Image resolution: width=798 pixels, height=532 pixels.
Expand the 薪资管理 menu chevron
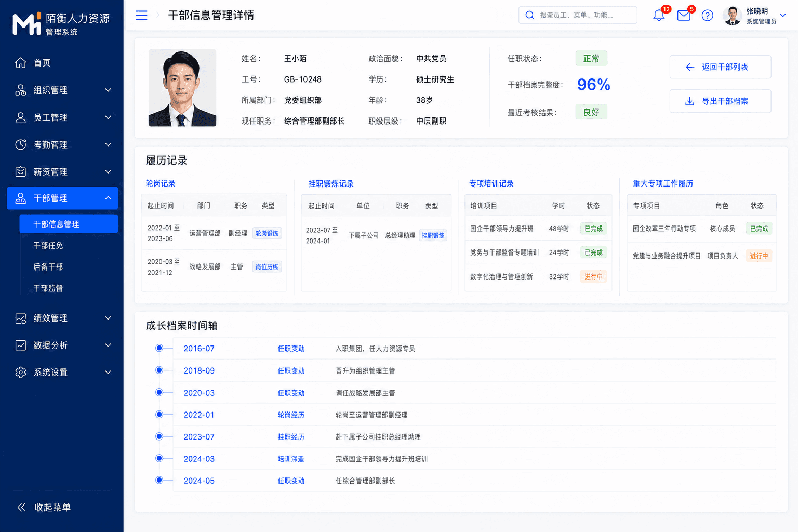pos(108,171)
